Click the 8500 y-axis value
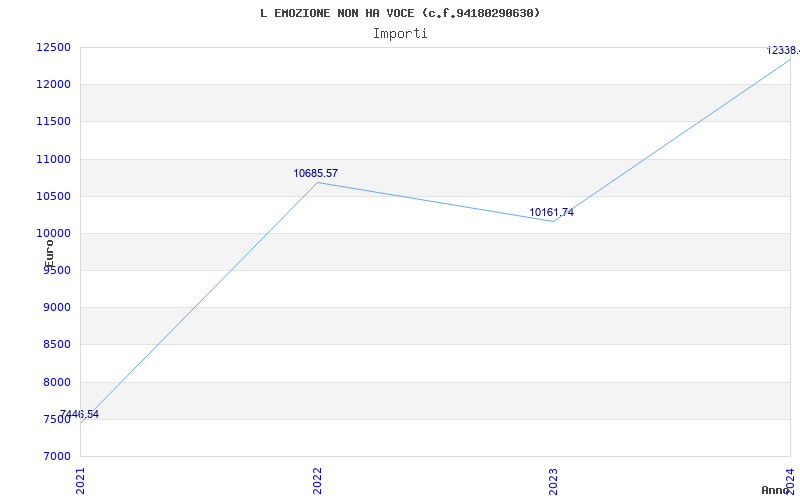Image resolution: width=800 pixels, height=500 pixels. (56, 345)
